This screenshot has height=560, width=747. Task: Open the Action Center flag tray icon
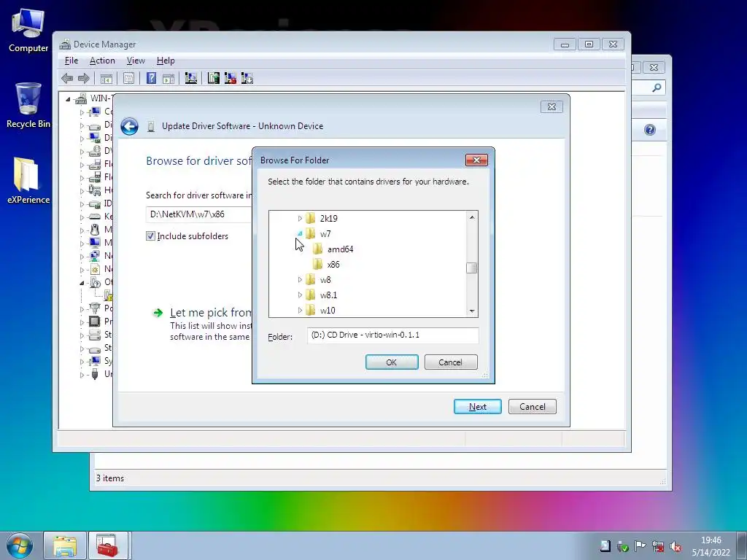[640, 546]
